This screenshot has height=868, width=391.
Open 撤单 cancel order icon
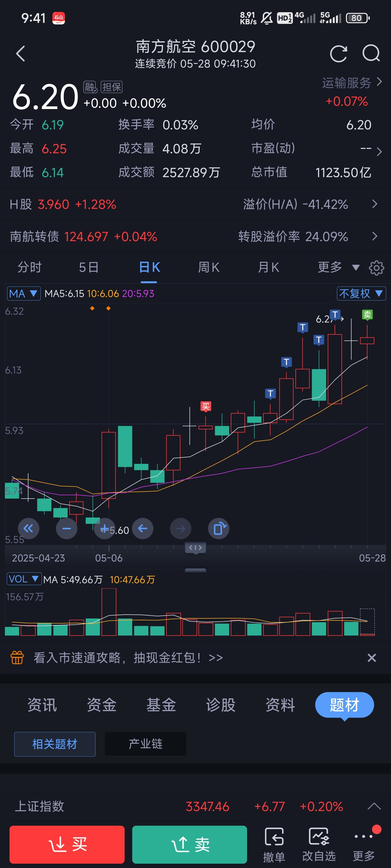click(274, 844)
